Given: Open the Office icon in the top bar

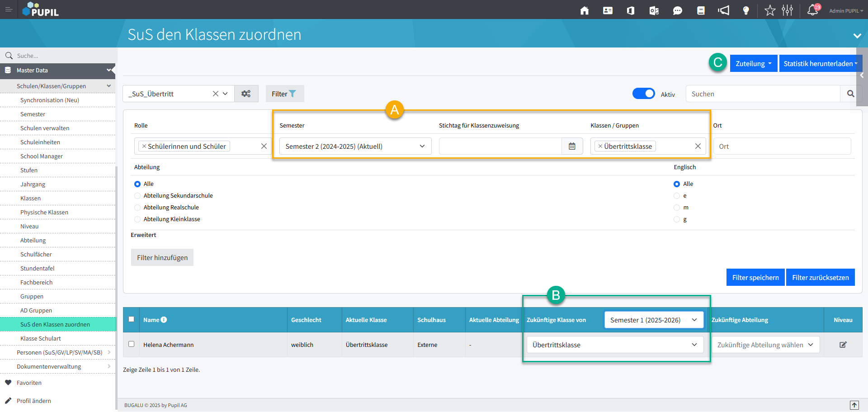Looking at the screenshot, I should coord(631,10).
